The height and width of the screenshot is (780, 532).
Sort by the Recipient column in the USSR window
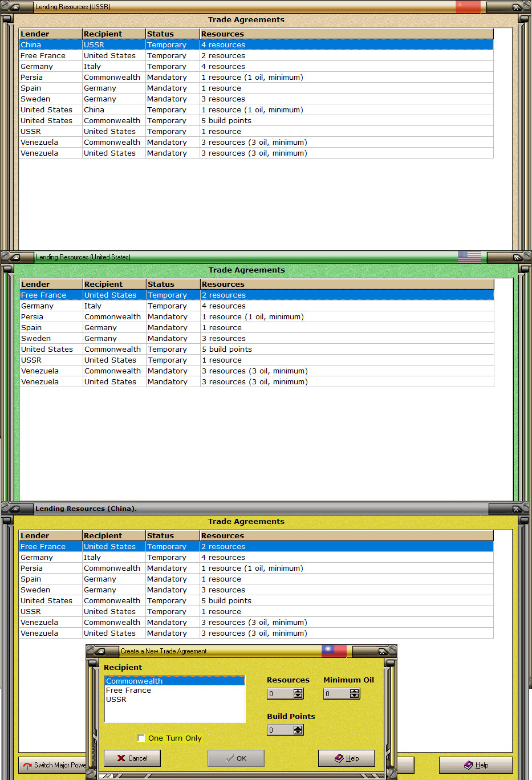(x=114, y=34)
